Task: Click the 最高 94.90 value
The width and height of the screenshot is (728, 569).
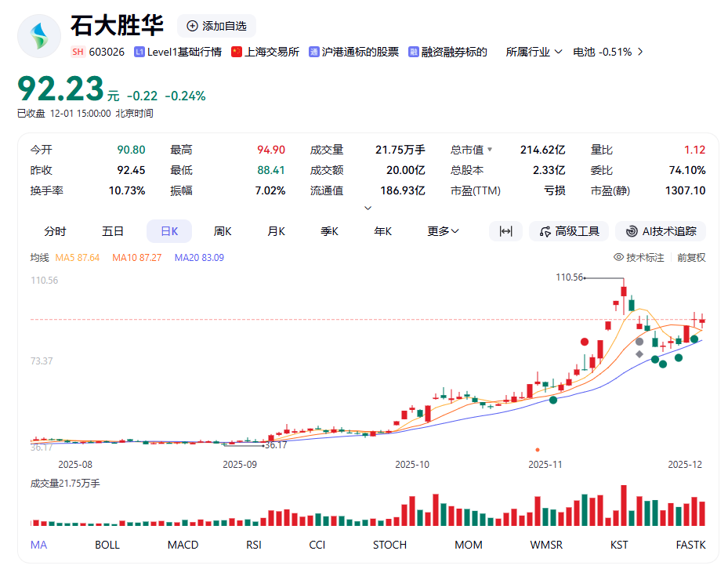Action: coord(271,150)
